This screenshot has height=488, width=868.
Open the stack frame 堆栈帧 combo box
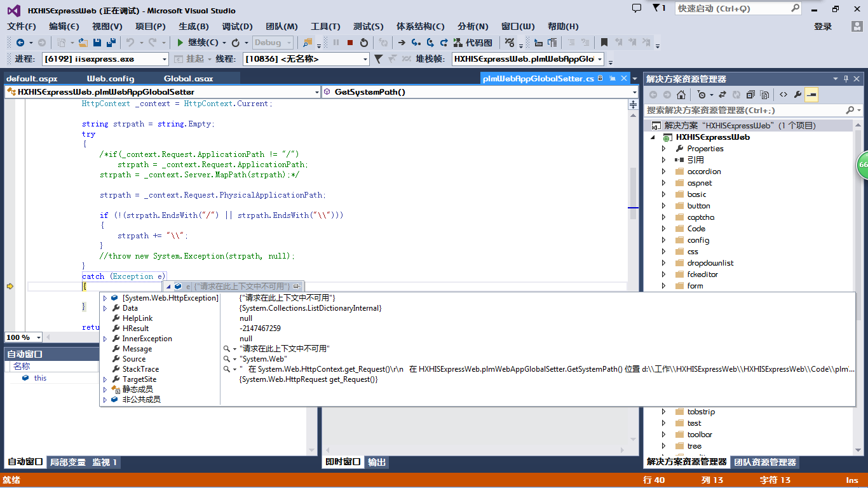pyautogui.click(x=527, y=58)
